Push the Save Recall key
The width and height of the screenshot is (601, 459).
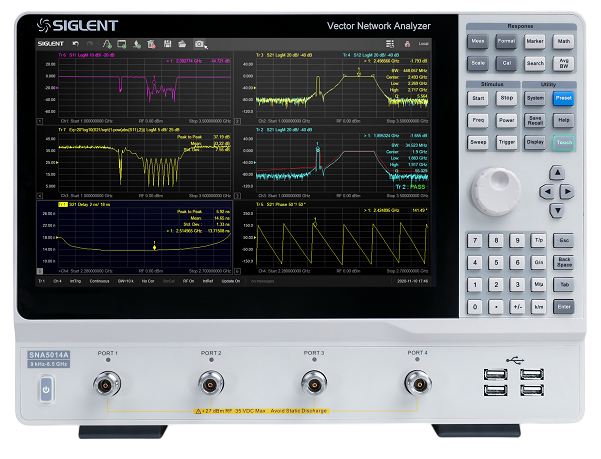(535, 120)
